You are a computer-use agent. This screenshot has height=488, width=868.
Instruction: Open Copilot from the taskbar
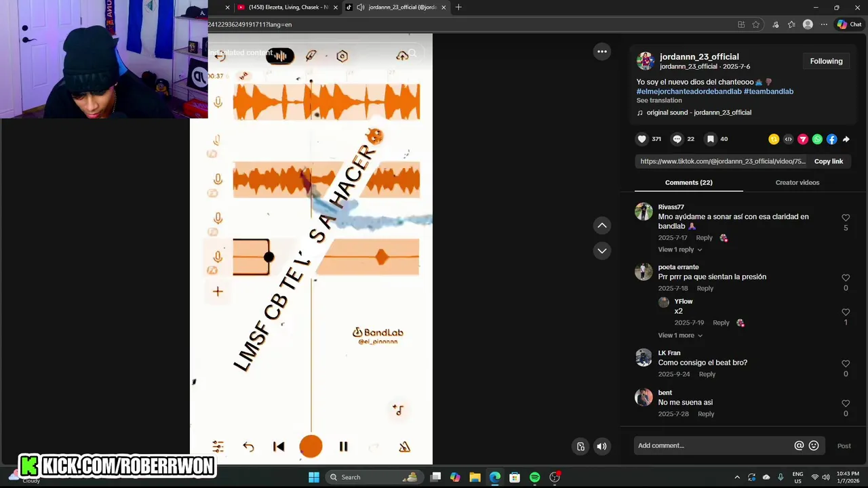point(455,477)
